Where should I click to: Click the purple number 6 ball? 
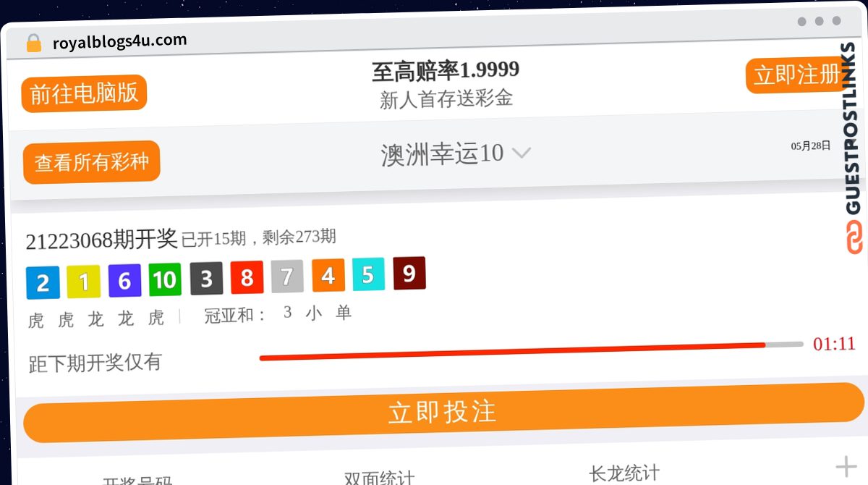tap(124, 280)
